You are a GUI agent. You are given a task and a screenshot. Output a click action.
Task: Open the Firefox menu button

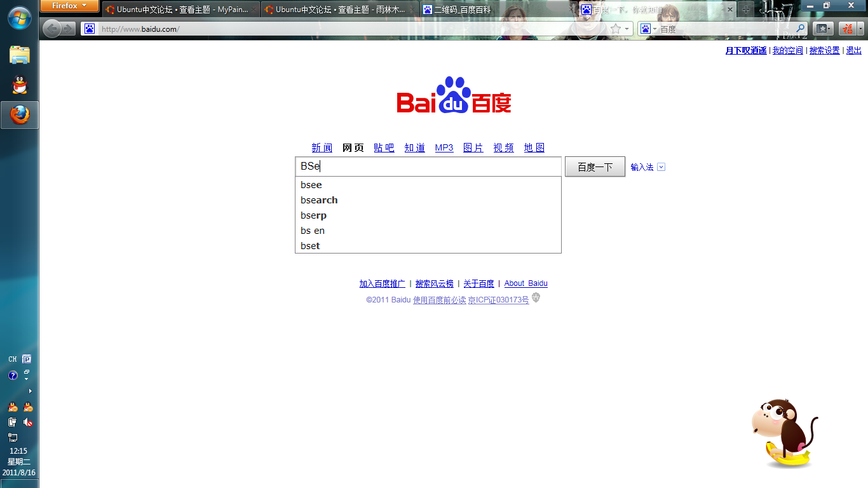[69, 6]
